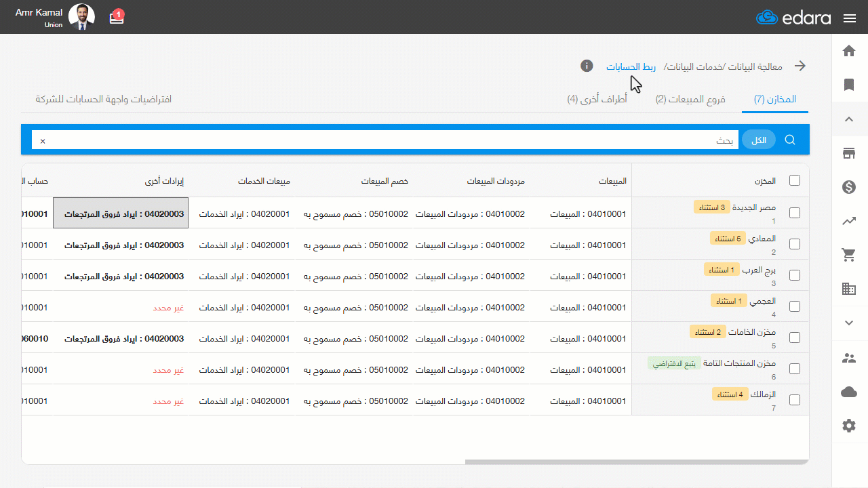Image resolution: width=868 pixels, height=488 pixels.
Task: Click the back arrow near breadcrumb
Action: 800,66
